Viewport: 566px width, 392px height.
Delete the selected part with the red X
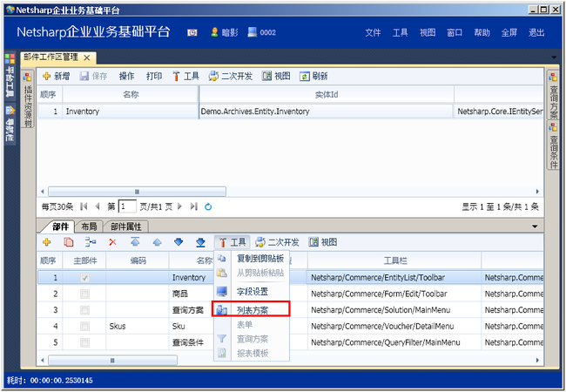(112, 242)
